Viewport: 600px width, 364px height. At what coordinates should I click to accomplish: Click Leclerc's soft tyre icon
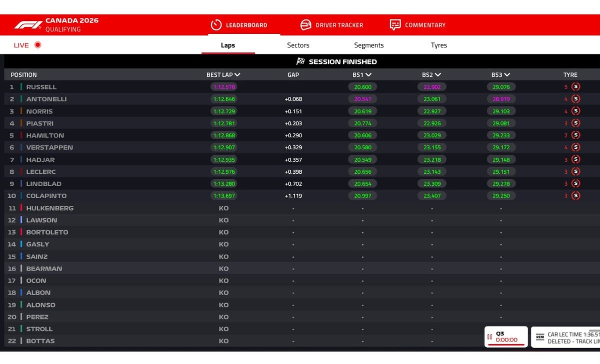[x=575, y=171]
